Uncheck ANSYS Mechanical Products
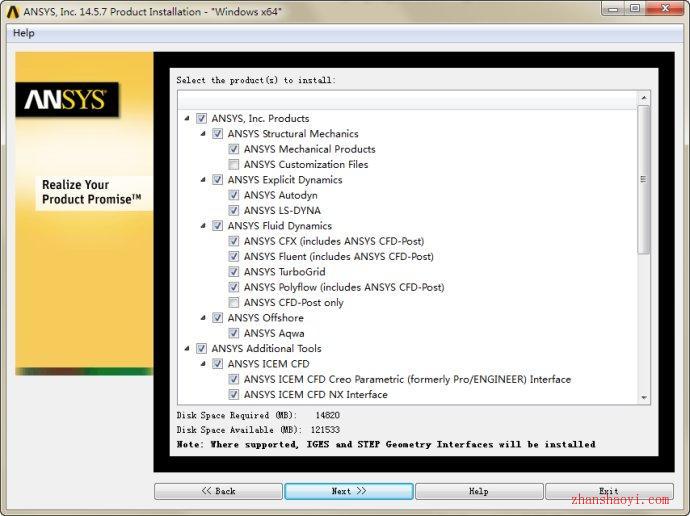 click(234, 149)
